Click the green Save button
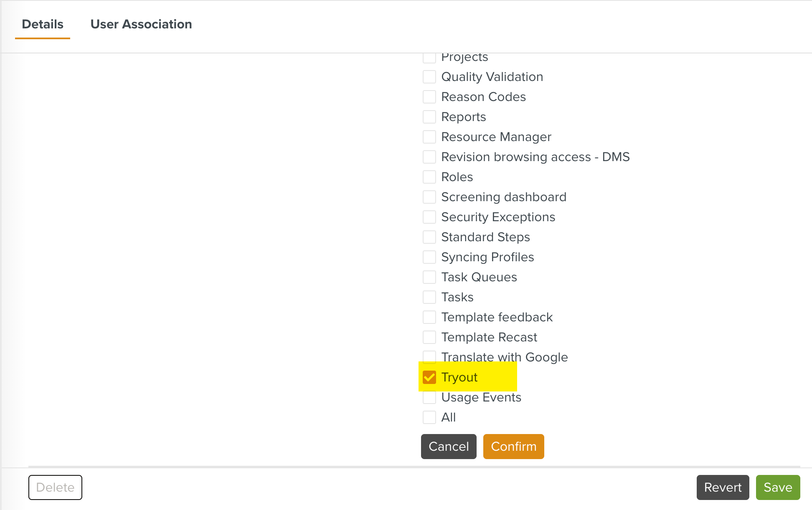812x510 pixels. pos(778,487)
